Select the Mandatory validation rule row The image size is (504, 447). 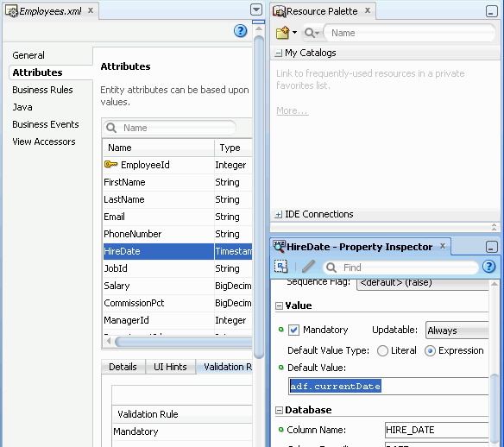click(x=182, y=431)
